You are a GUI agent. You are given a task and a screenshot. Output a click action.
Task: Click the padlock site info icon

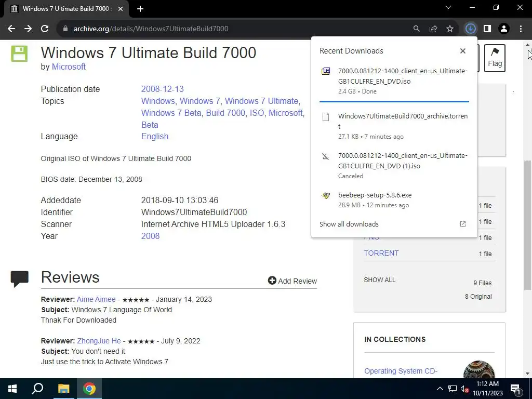65,29
